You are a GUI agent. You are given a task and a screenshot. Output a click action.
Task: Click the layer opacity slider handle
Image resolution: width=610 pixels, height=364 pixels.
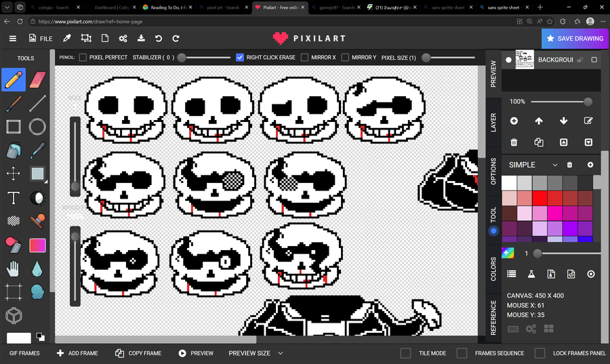click(588, 102)
